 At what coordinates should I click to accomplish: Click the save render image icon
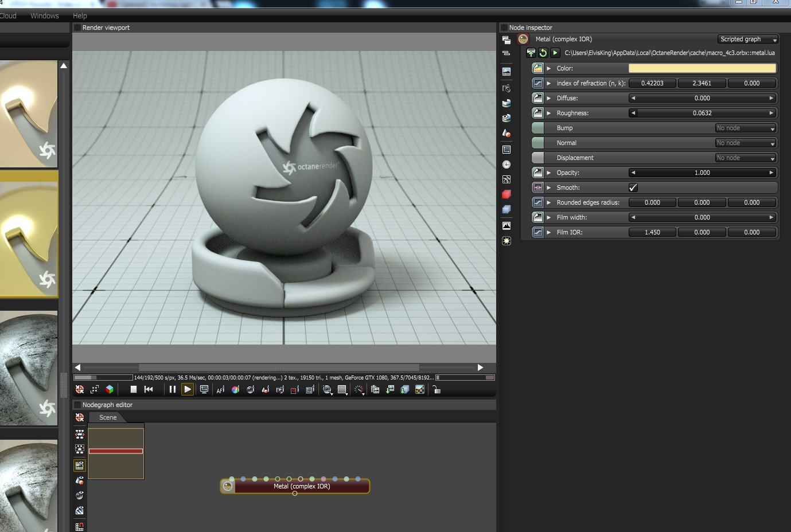click(x=390, y=390)
